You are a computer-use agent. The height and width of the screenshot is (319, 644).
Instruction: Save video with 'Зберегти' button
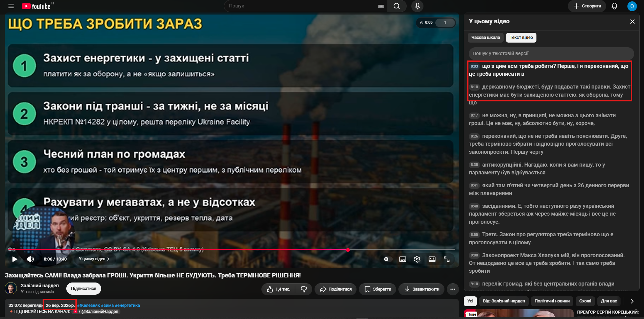377,289
